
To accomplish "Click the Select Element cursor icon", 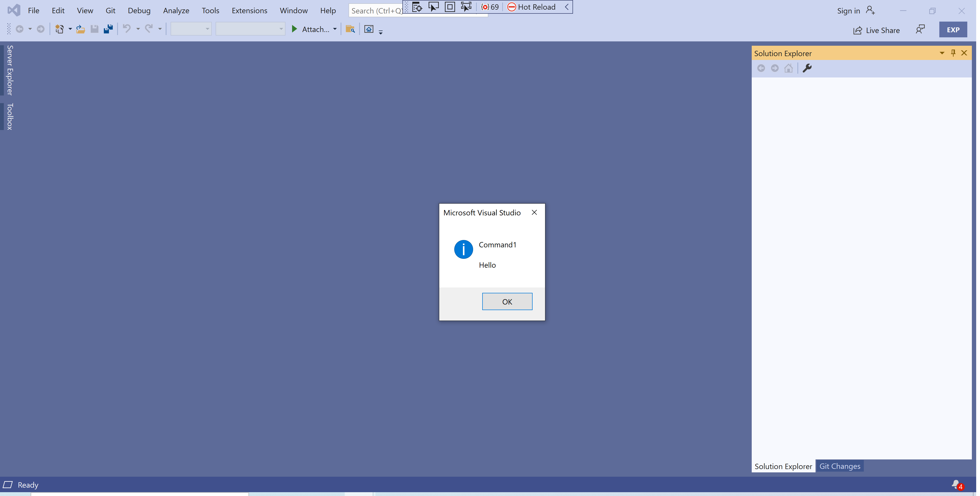I will [433, 7].
